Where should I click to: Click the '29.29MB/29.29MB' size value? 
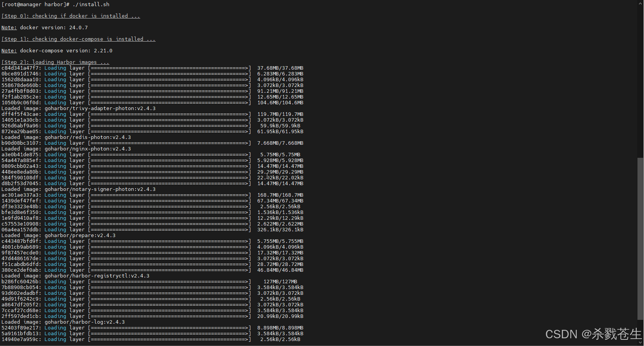(x=280, y=172)
